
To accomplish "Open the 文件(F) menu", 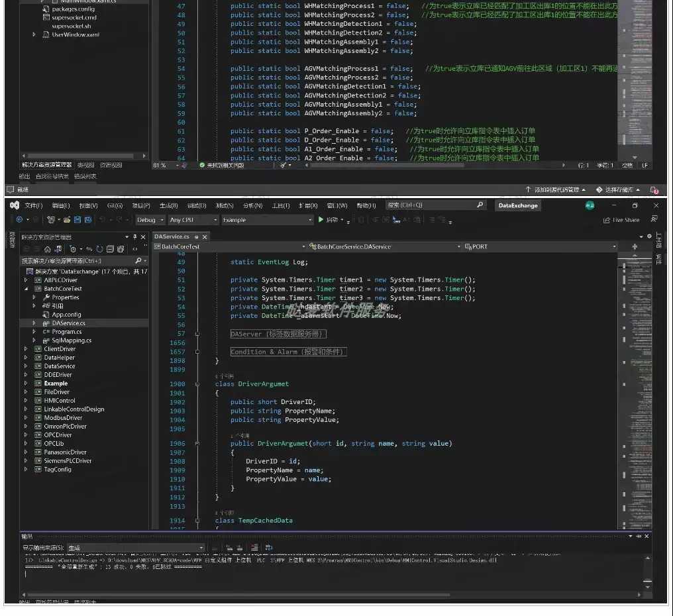I will click(34, 205).
